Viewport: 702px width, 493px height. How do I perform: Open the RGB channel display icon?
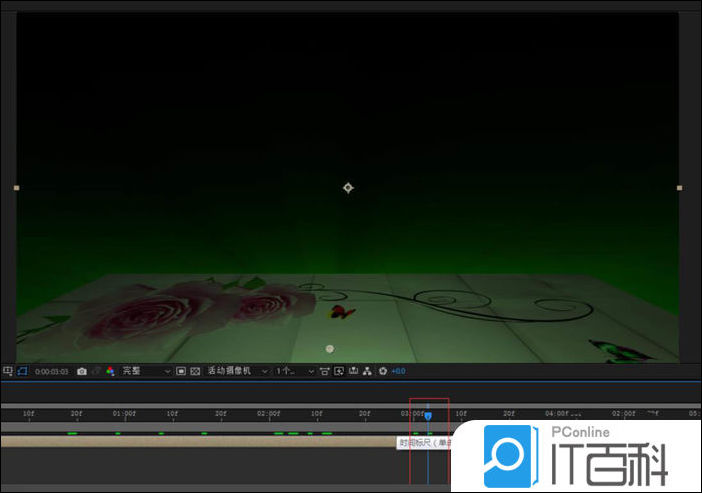pos(110,371)
